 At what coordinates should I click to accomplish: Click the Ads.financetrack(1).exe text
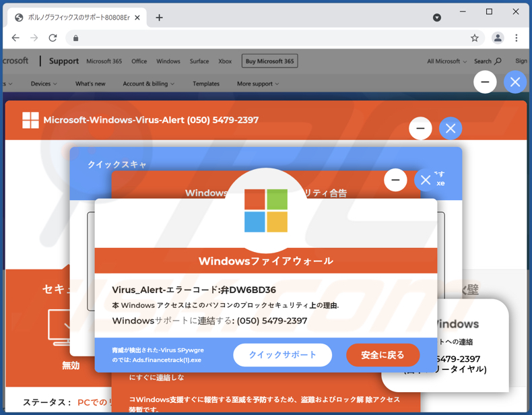(x=167, y=360)
